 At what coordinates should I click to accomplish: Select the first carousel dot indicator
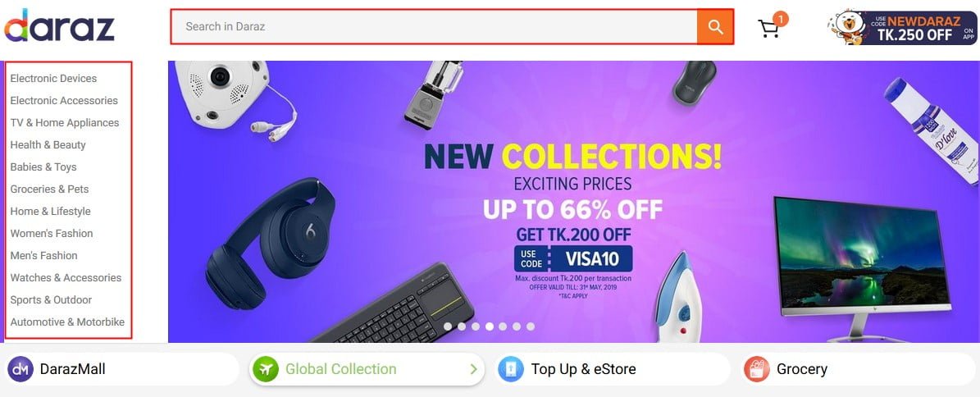click(448, 326)
